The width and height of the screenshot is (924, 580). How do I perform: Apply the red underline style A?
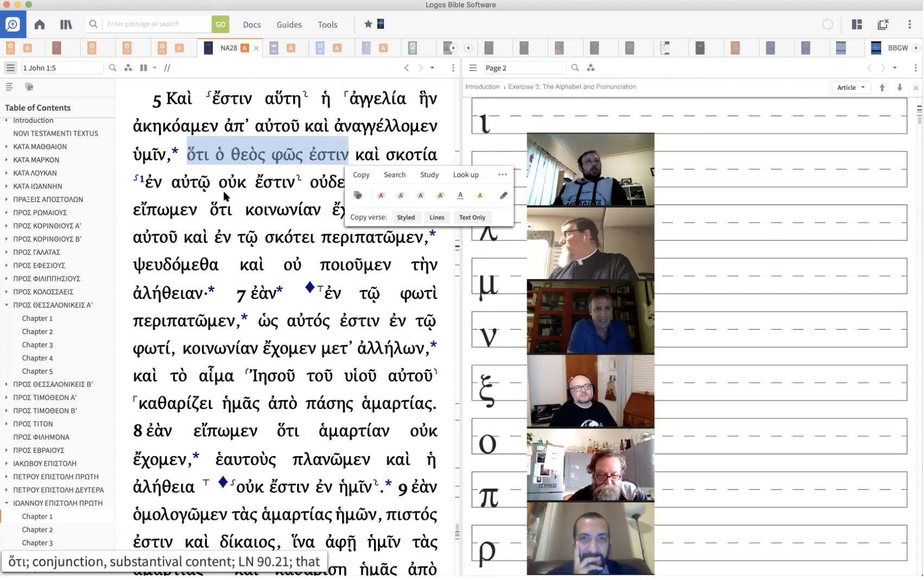[460, 196]
